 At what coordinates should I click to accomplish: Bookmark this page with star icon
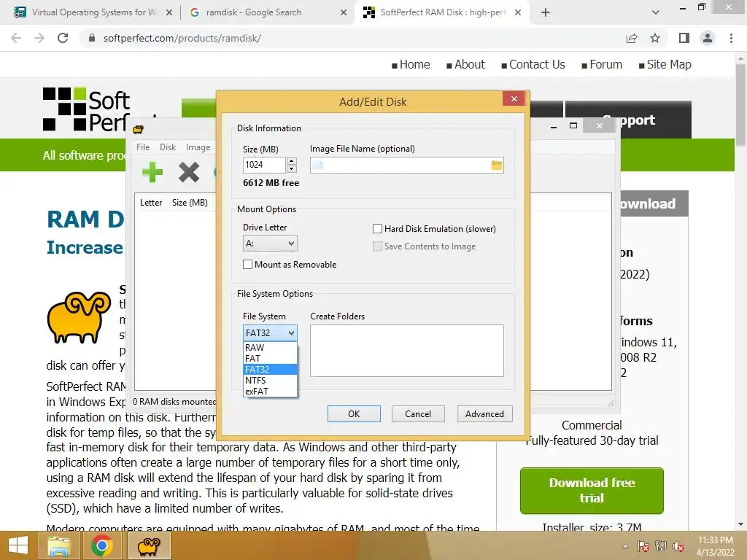pyautogui.click(x=655, y=38)
